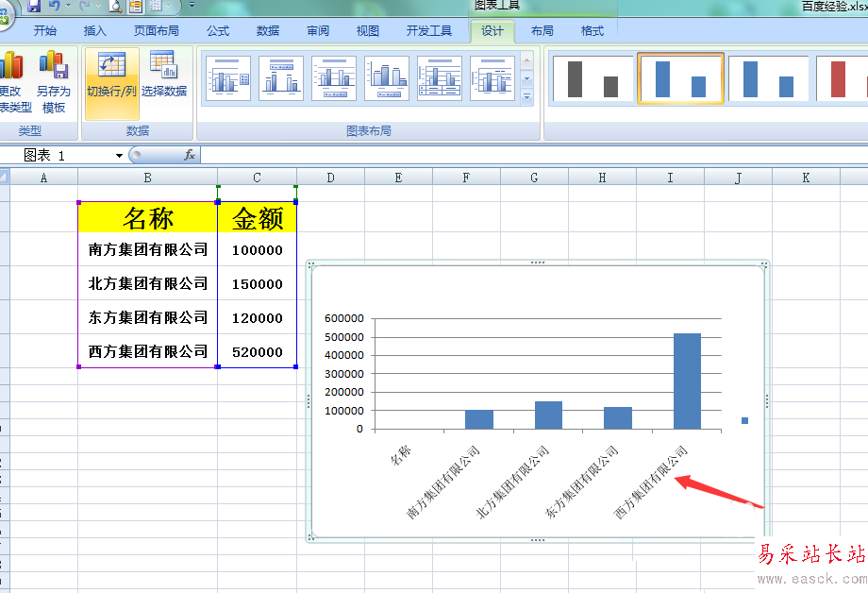This screenshot has width=868, height=593.
Task: Click the cell 西方集团有限公司
Action: tap(148, 351)
